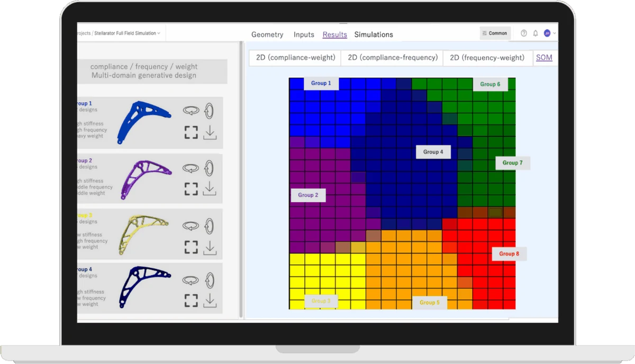
Task: Download the yellow Group 3 design
Action: point(210,247)
